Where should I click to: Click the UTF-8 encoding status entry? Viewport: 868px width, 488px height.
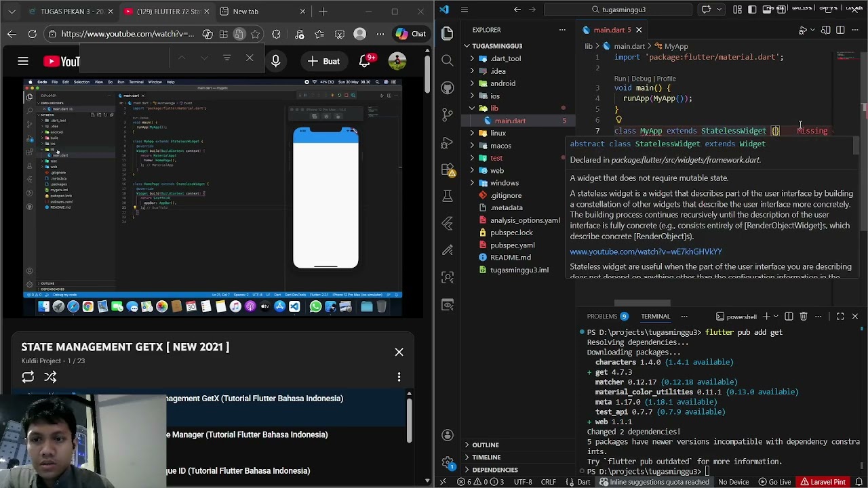522,482
